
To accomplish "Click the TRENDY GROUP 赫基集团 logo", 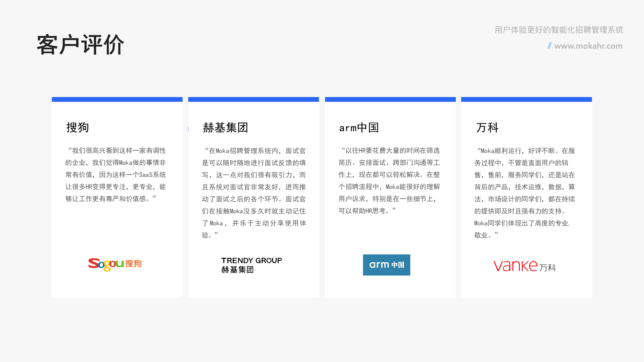I will [252, 265].
